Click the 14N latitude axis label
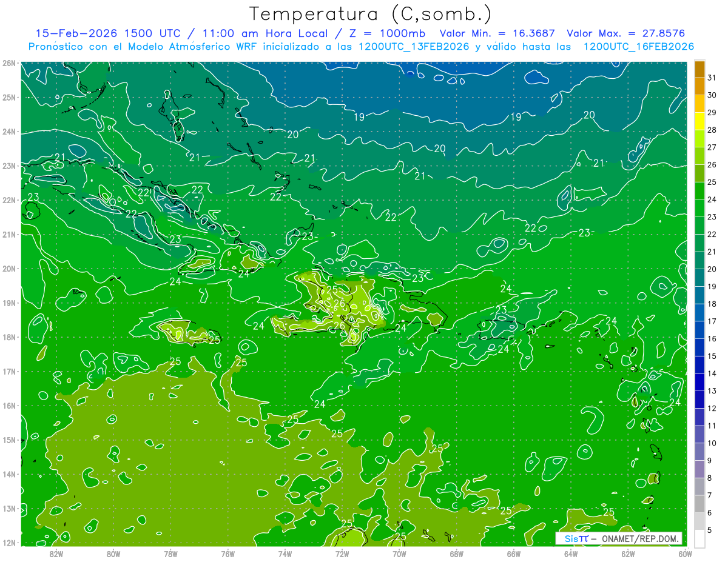Viewport: 728px width, 562px height. coord(8,474)
